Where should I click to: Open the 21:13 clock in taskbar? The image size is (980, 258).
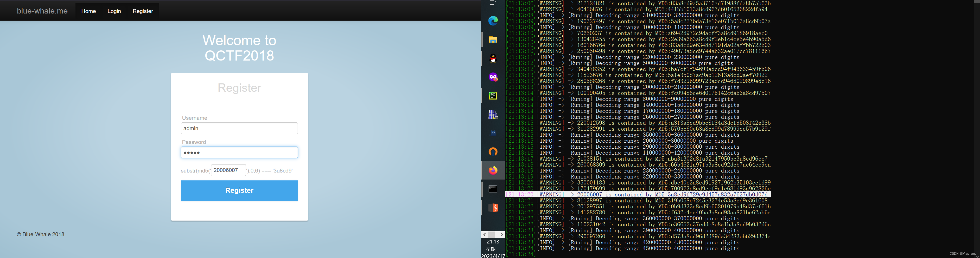[493, 242]
